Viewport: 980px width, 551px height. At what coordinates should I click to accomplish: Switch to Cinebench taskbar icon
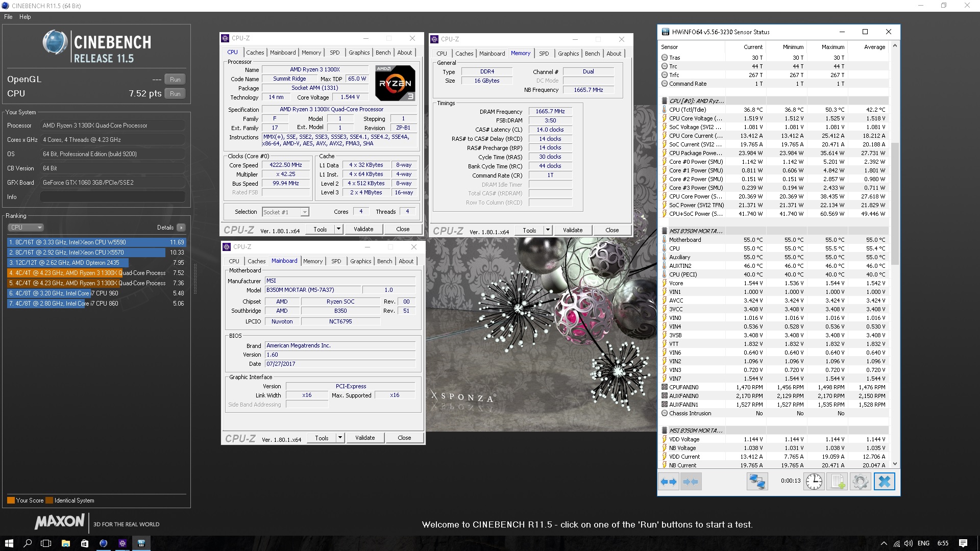click(103, 543)
